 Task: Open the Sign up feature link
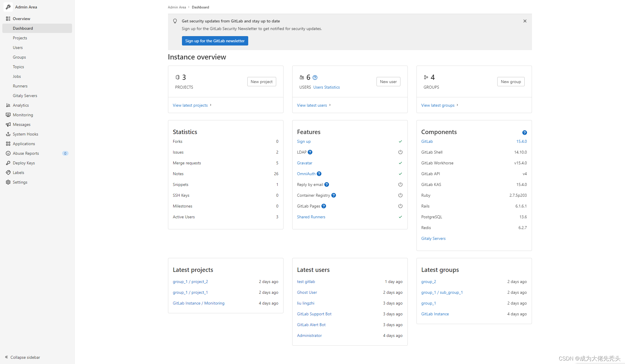coord(304,141)
